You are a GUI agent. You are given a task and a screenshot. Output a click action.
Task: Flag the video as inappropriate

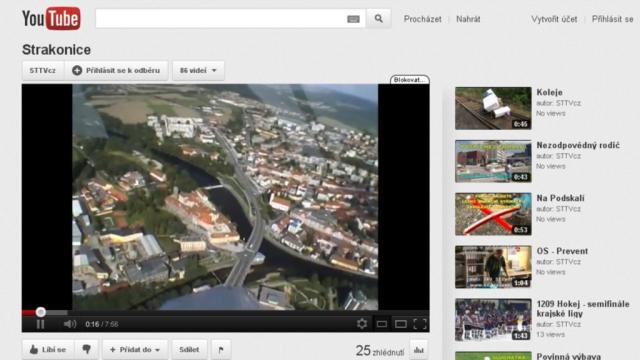(221, 349)
